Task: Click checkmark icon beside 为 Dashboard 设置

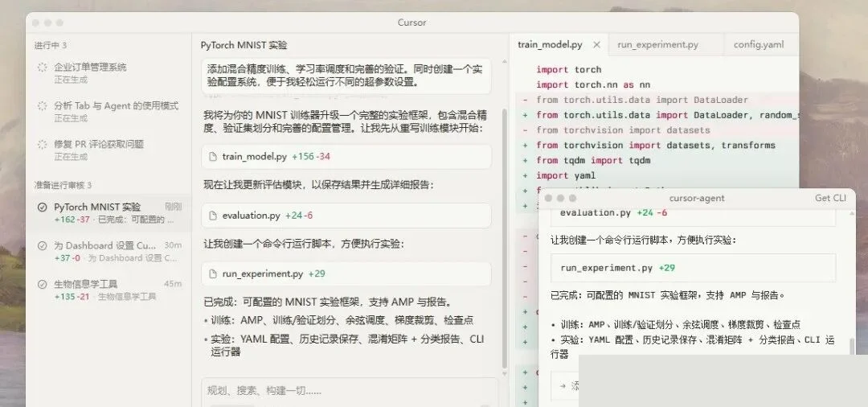Action: coord(42,246)
